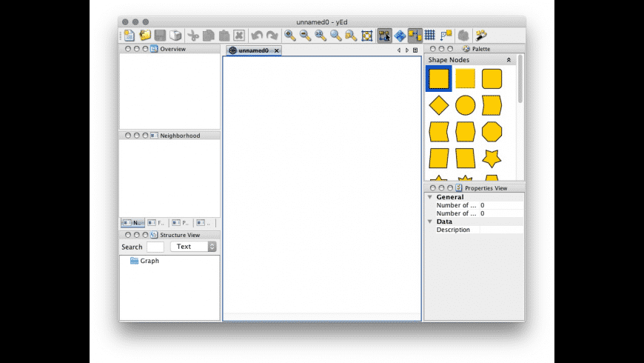644x363 pixels.
Task: Select the 'N..' neighborhood tab
Action: coord(133,222)
